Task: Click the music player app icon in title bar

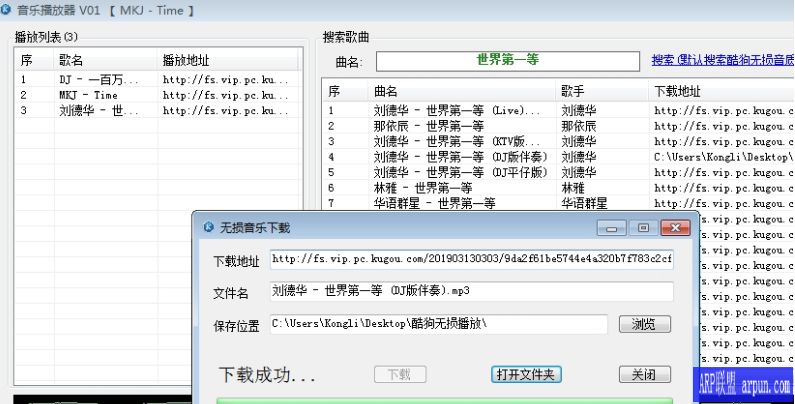Action: click(6, 10)
